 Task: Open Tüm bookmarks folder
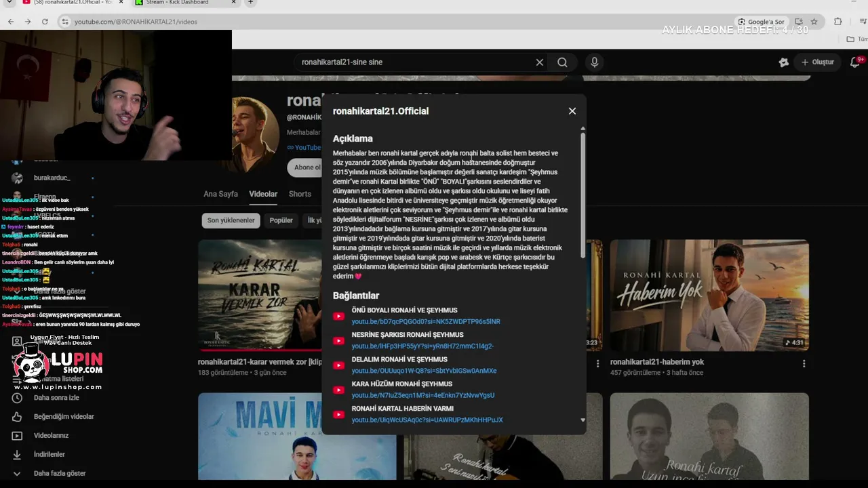pos(856,39)
